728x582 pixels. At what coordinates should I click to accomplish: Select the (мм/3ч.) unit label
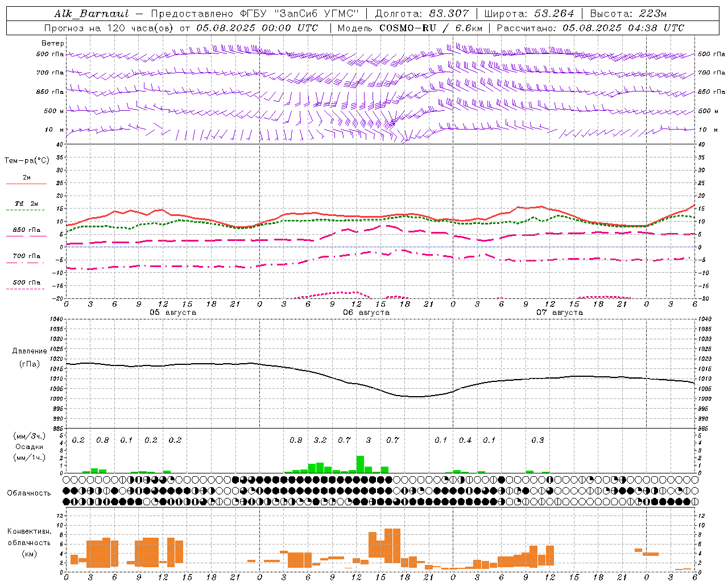(x=30, y=436)
